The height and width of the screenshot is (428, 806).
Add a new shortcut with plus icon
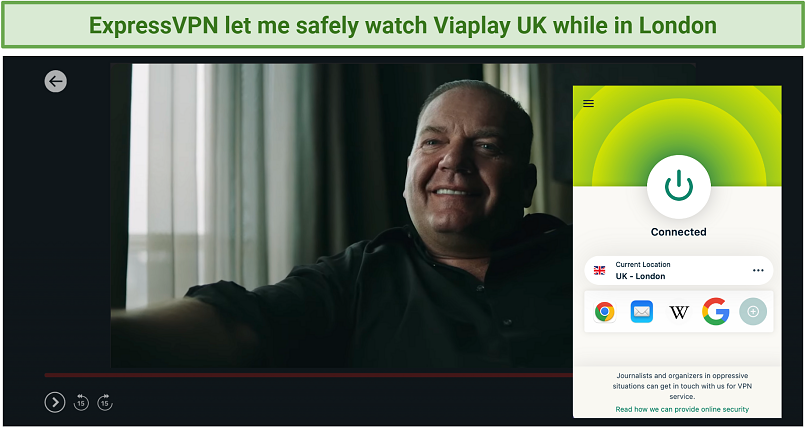(x=753, y=312)
